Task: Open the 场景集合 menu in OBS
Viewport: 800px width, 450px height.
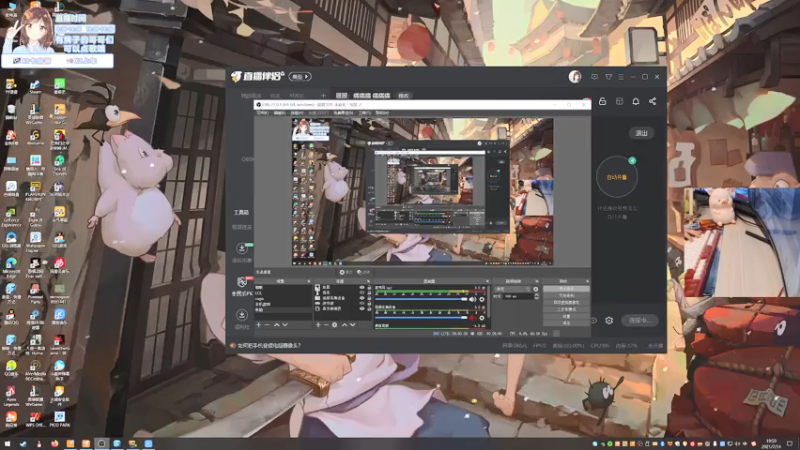Action: pos(343,113)
